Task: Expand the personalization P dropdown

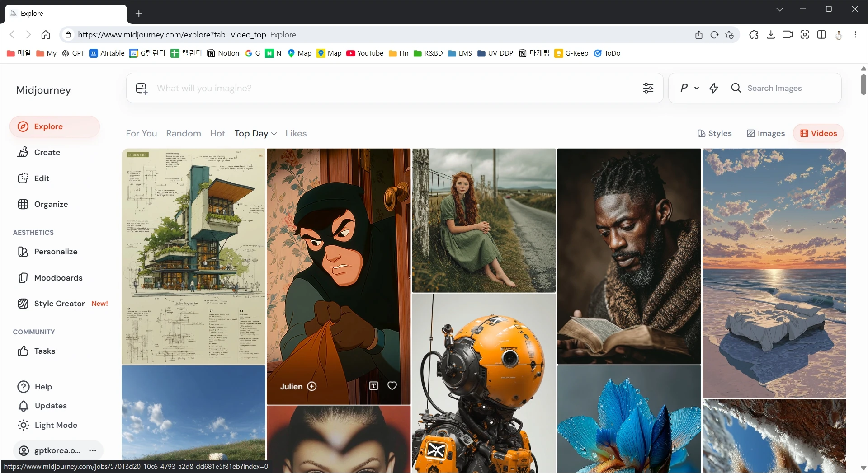Action: 690,88
